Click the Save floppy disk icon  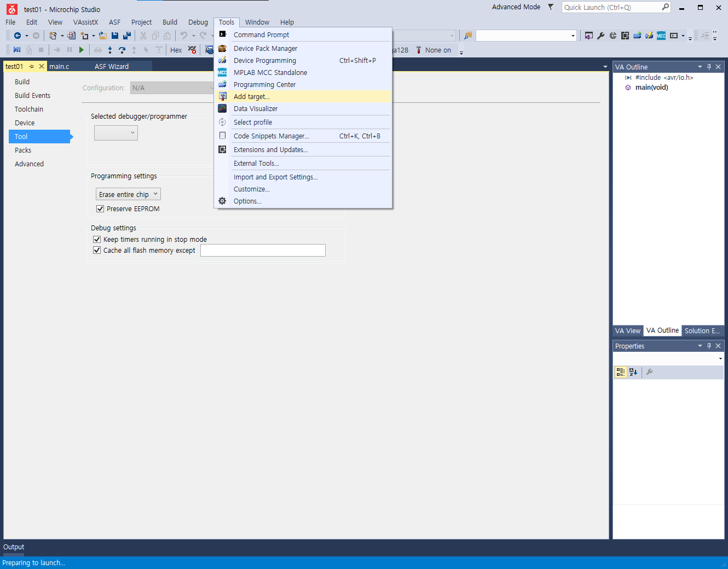115,36
